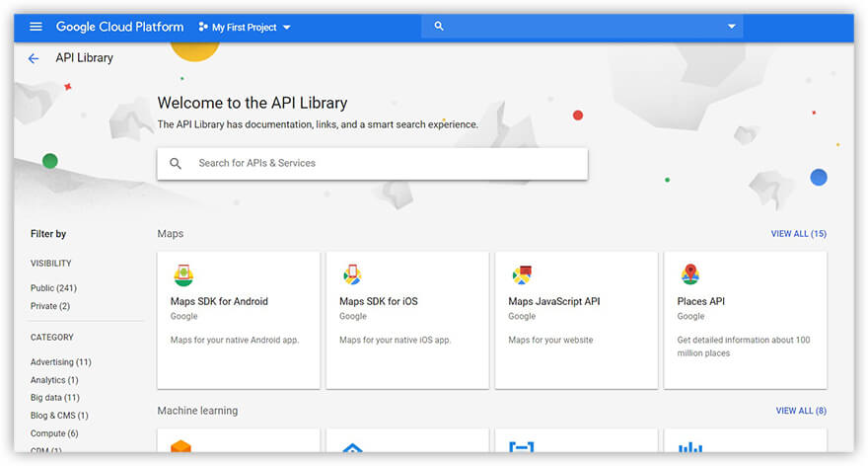Open the My First Project selector
Screen dimensions: 868x466
245,28
